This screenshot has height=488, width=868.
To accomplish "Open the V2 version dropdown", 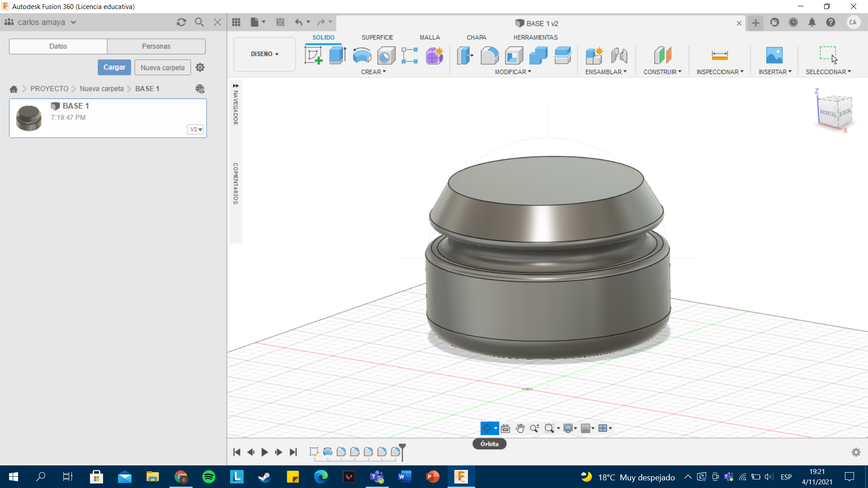I will tap(195, 129).
